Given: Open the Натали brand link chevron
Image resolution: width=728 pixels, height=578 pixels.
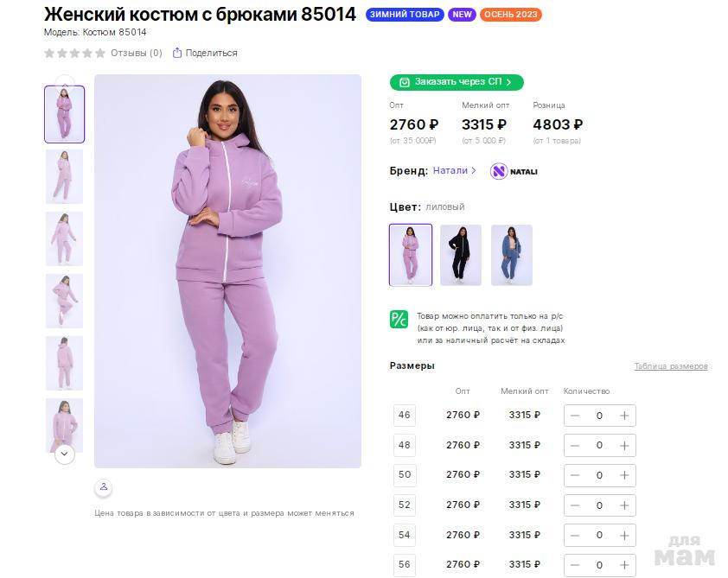Looking at the screenshot, I should tap(473, 171).
